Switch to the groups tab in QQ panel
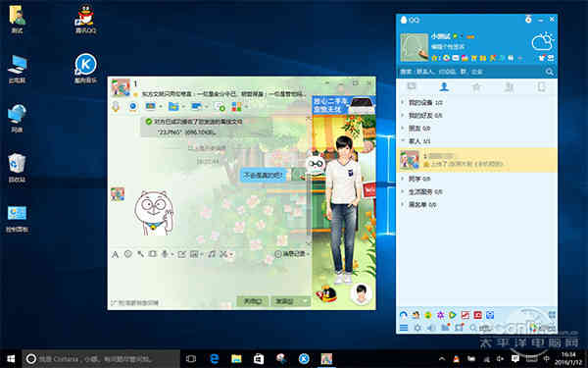Viewport: 588px width, 368px height. (x=509, y=86)
